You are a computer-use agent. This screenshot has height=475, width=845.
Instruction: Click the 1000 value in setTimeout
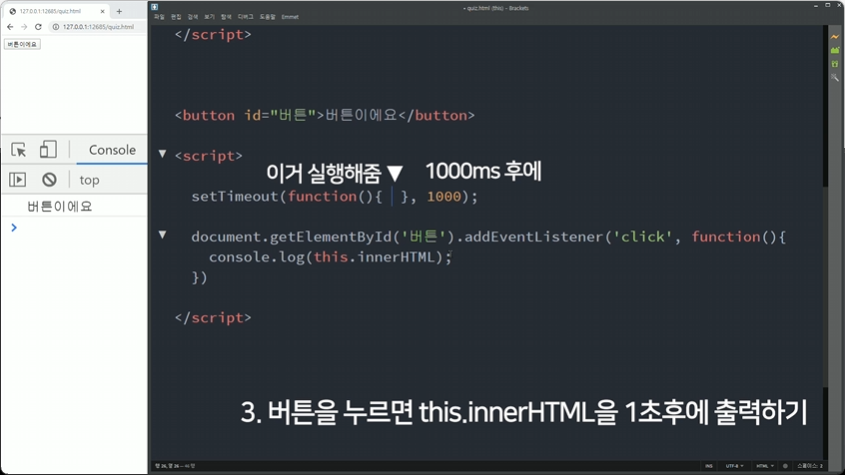point(444,196)
